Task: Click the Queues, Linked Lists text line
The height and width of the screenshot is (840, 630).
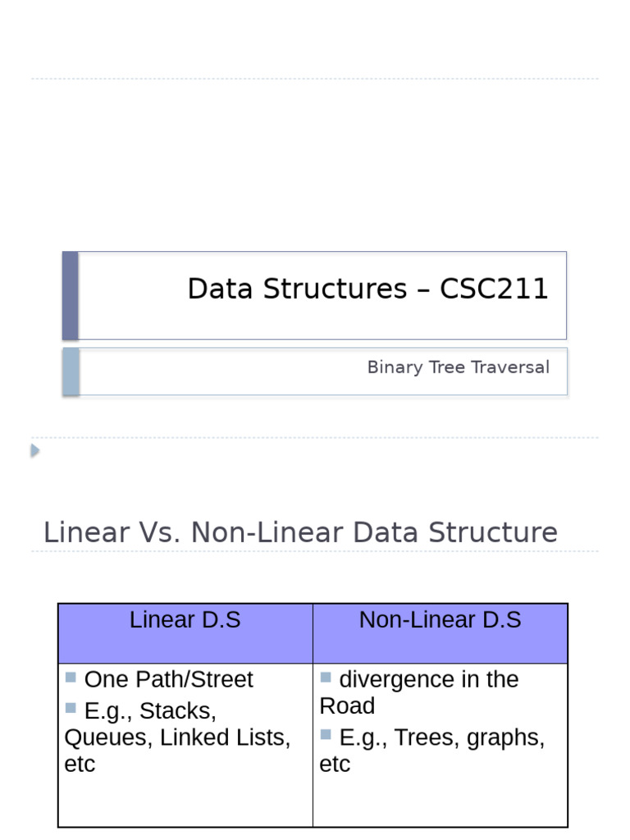Action: tap(177, 737)
